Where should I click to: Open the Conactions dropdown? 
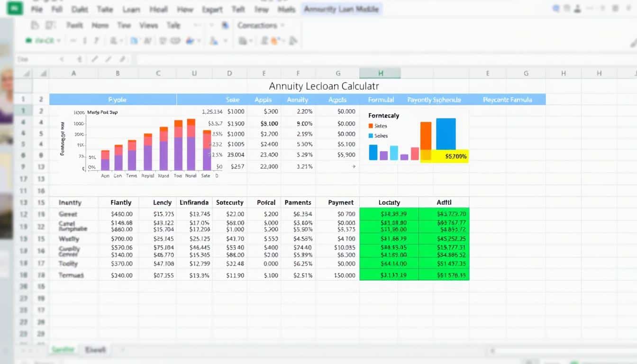261,26
